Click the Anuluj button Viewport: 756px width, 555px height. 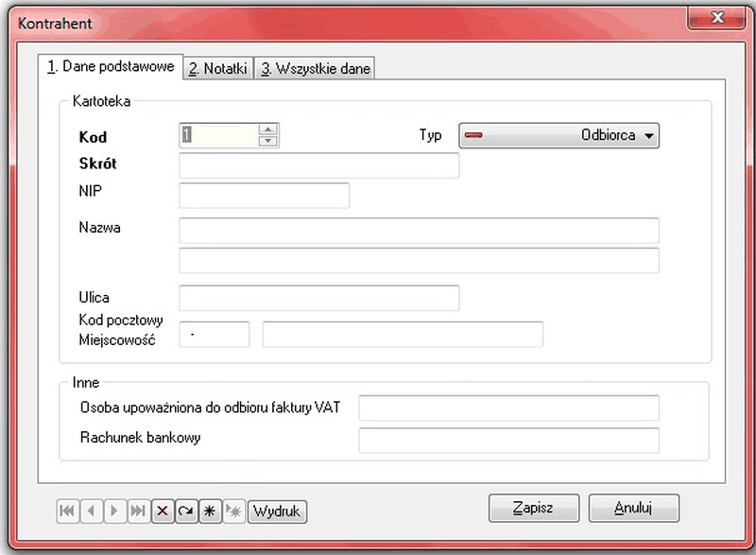[633, 508]
